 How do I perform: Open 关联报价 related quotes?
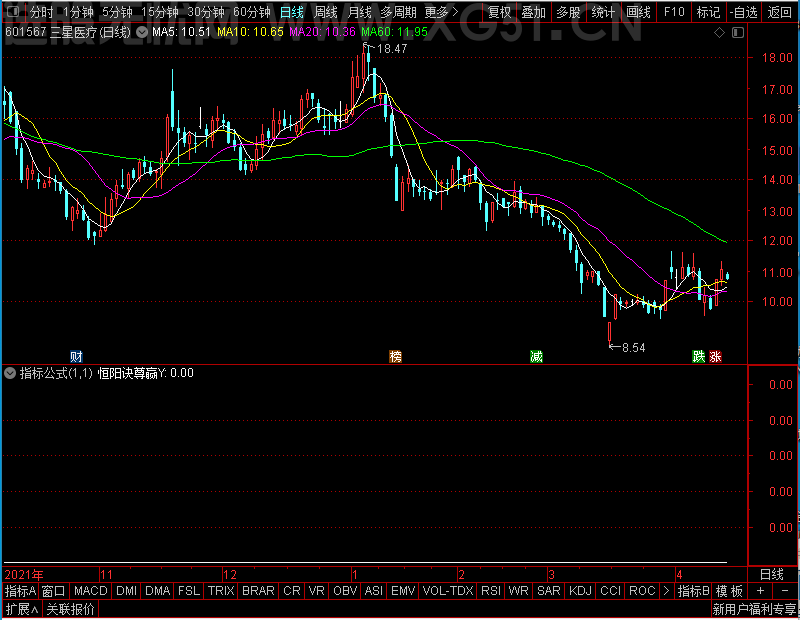70,609
